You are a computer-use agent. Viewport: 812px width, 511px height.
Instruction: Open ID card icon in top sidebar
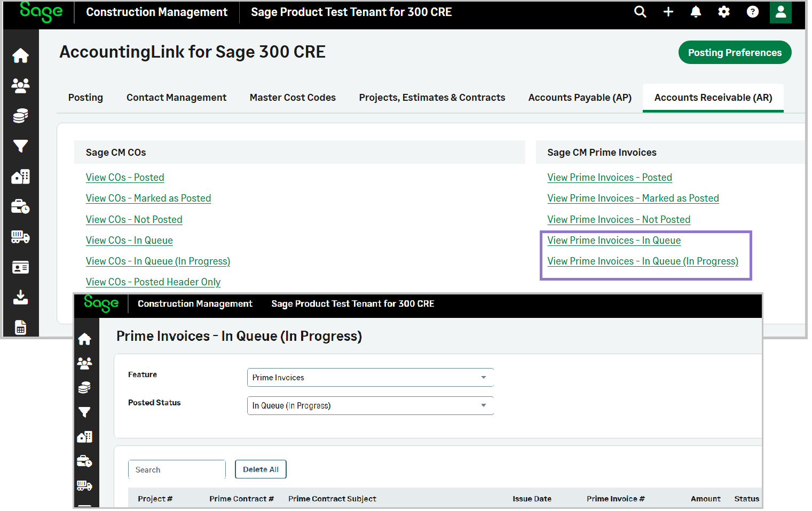(x=21, y=267)
